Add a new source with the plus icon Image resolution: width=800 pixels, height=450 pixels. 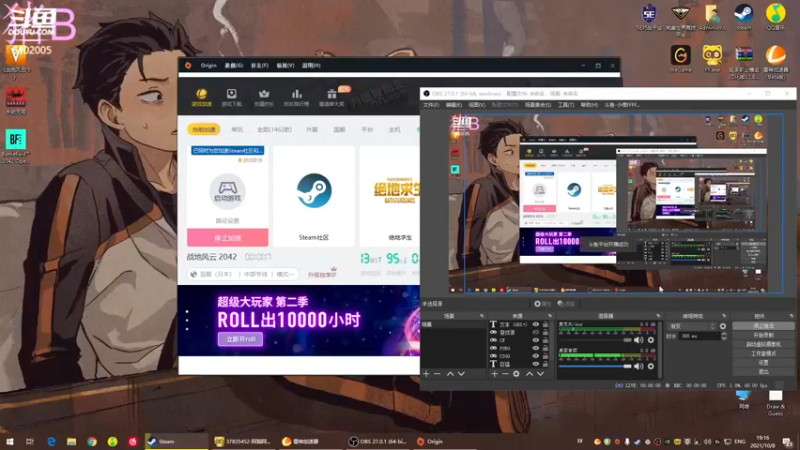(x=494, y=374)
